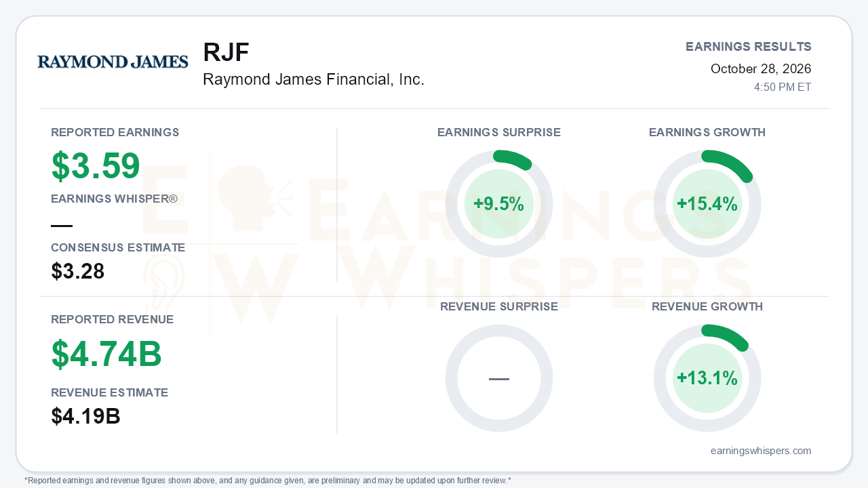Viewport: 868px width, 488px height.
Task: Click the EARNINGS GROWTH heading
Action: (x=707, y=133)
